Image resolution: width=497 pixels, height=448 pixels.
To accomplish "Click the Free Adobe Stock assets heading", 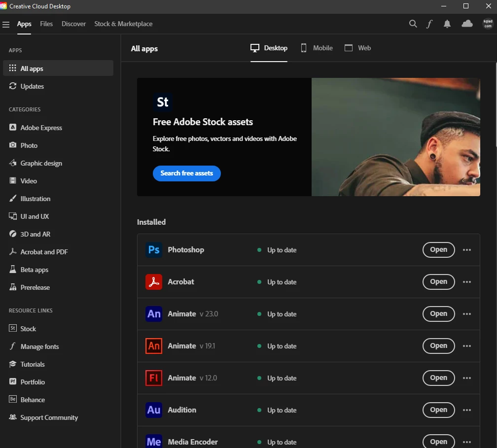I will coord(203,122).
